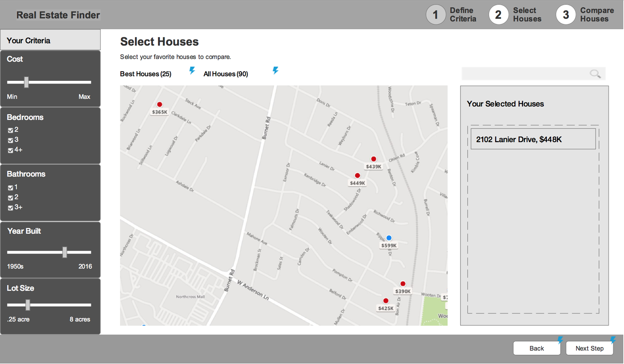The height and width of the screenshot is (364, 624).
Task: Open the Your Criteria panel header
Action: (x=50, y=40)
